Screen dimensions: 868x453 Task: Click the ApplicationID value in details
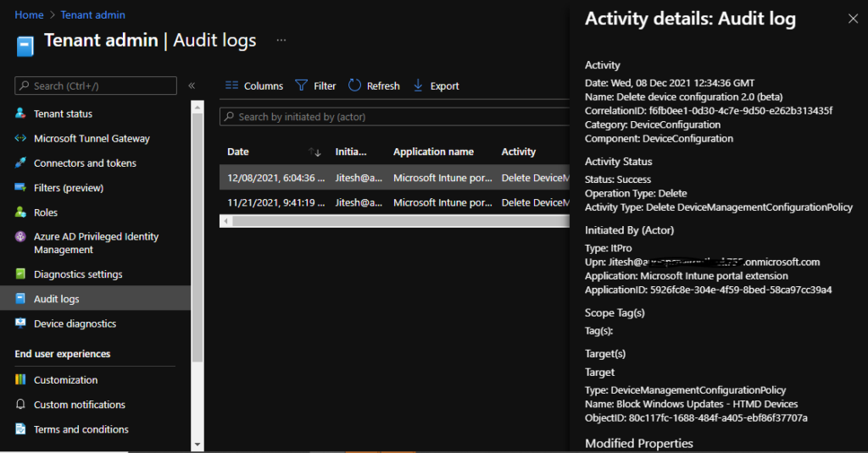coord(741,290)
